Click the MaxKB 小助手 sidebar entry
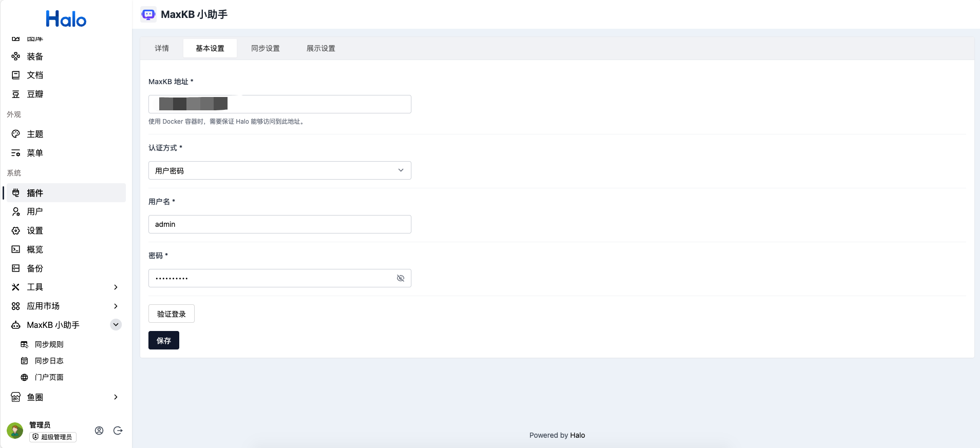Screen dimensions: 980x448 point(66,325)
